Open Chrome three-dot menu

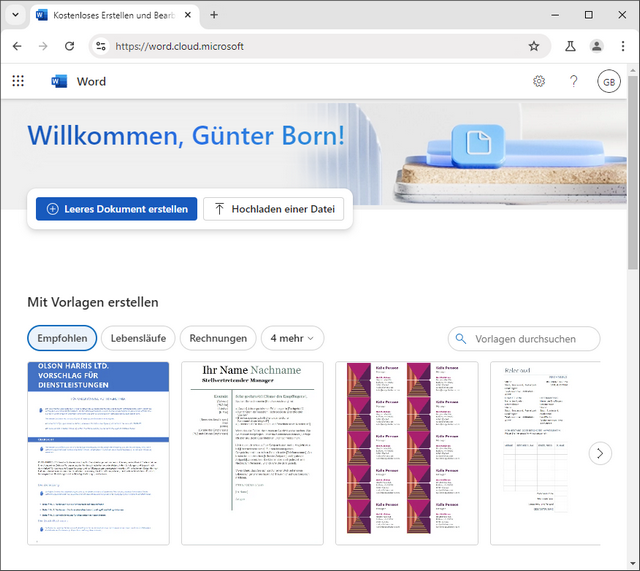623,46
